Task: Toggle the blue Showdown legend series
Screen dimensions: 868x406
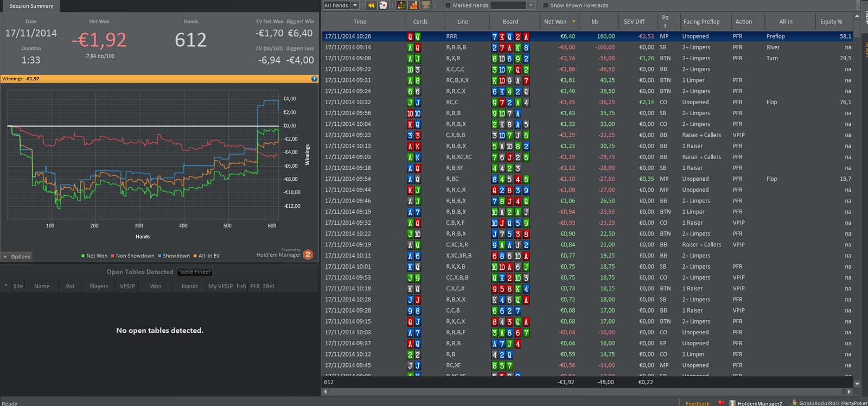Action: coord(174,256)
